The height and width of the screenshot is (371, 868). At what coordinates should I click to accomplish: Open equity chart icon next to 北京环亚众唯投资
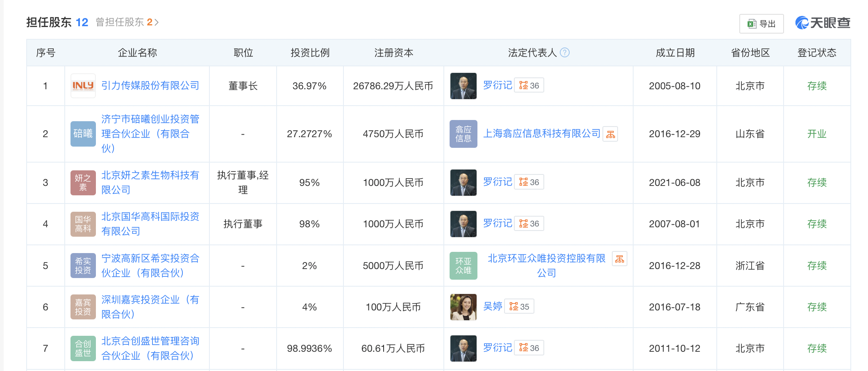620,258
